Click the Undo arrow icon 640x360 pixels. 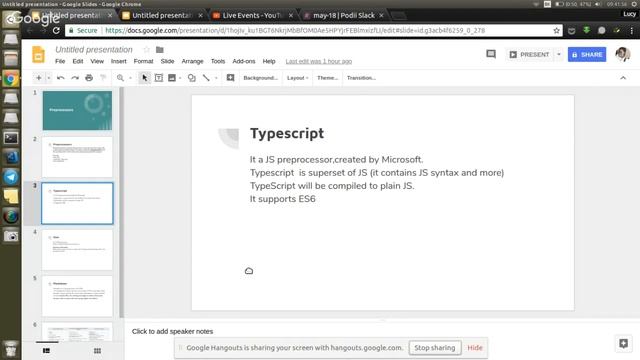point(60,78)
